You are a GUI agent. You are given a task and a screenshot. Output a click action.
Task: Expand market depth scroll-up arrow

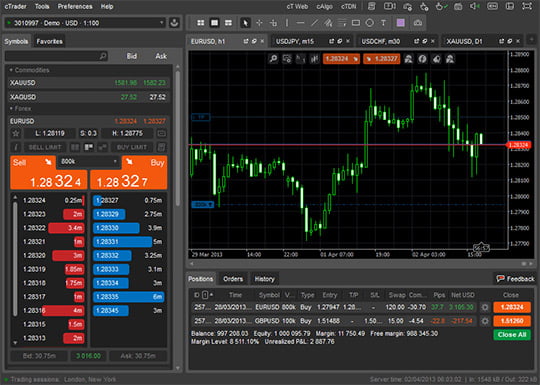[x=15, y=198]
